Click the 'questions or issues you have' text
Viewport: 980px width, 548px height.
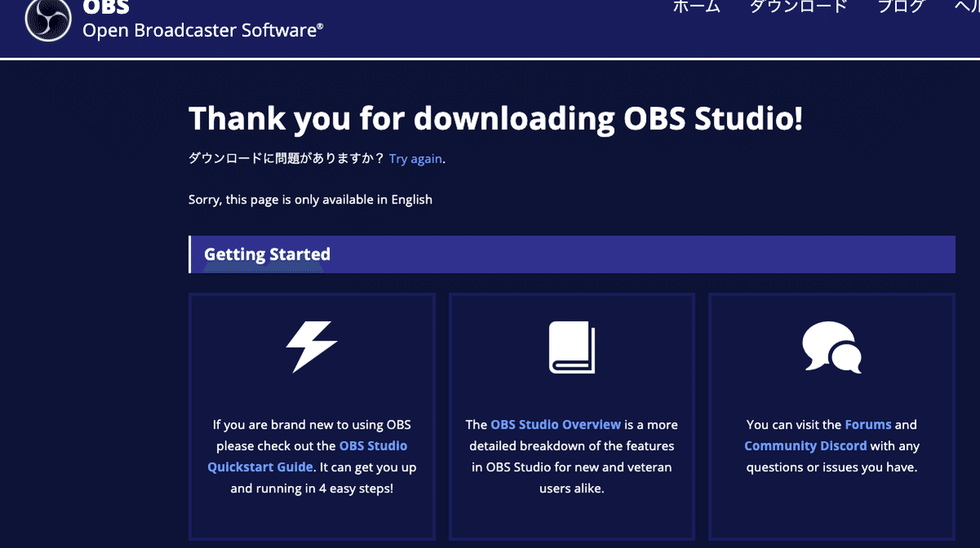pyautogui.click(x=832, y=467)
